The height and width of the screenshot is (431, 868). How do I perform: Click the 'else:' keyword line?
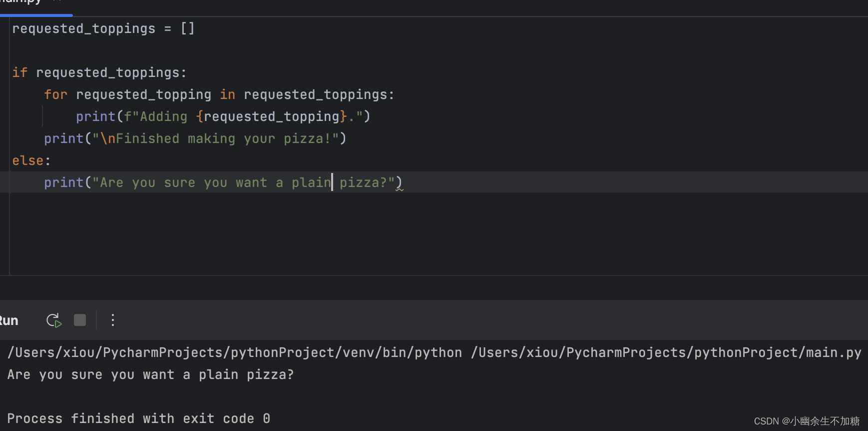pyautogui.click(x=31, y=160)
